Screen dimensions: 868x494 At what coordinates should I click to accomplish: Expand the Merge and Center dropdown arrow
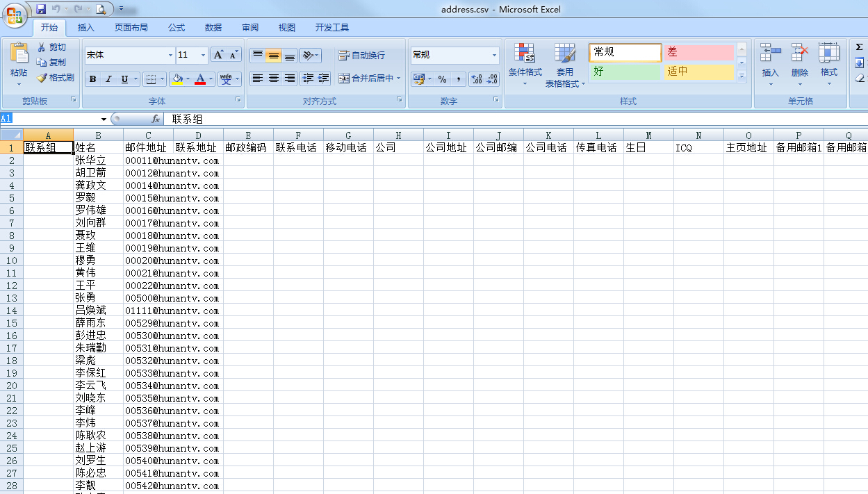tap(399, 79)
